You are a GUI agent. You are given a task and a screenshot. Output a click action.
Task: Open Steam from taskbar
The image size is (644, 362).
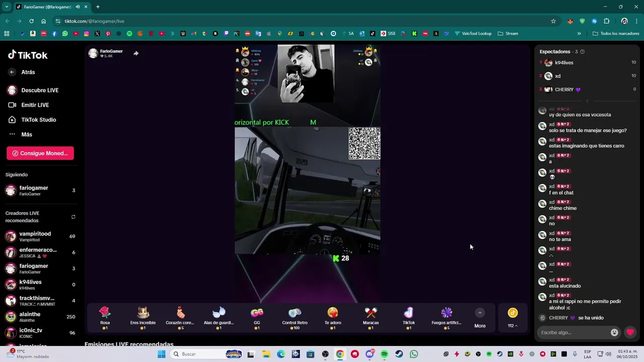399,354
